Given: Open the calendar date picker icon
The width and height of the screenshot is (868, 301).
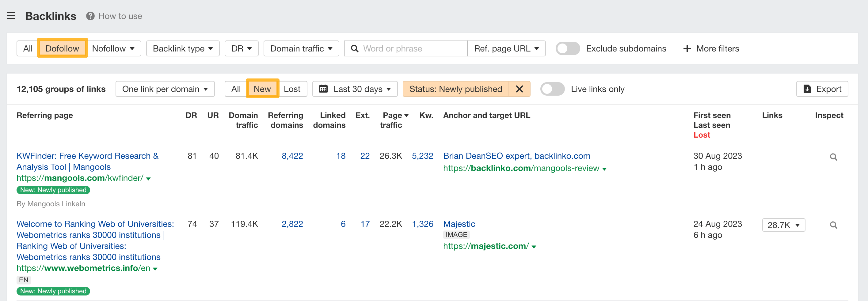Looking at the screenshot, I should pyautogui.click(x=324, y=89).
